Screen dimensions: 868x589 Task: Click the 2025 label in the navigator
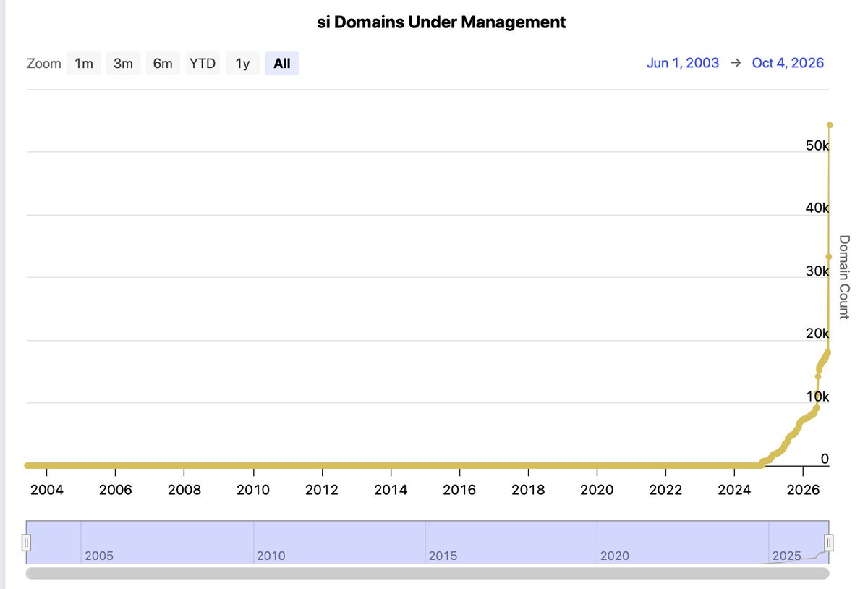pyautogui.click(x=786, y=556)
